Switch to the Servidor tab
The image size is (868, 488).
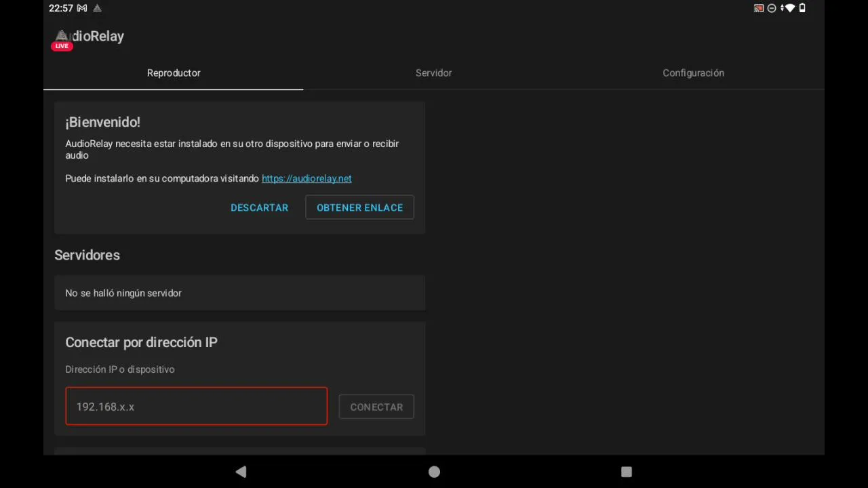pos(433,73)
